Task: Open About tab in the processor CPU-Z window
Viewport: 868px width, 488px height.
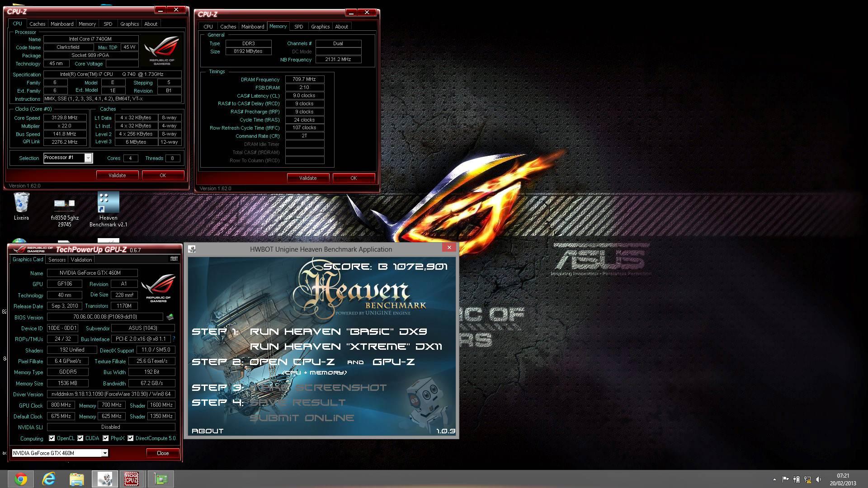Action: tap(151, 24)
